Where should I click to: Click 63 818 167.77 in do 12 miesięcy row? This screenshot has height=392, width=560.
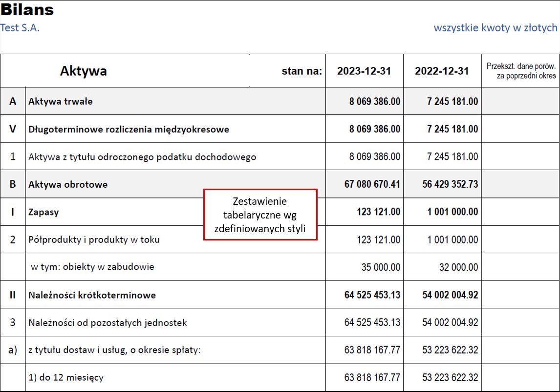point(372,378)
